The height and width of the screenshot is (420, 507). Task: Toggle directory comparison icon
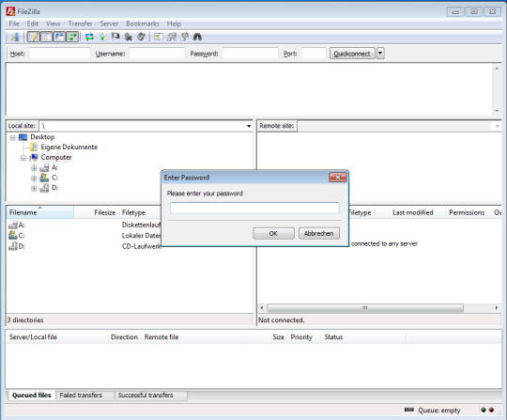click(x=172, y=37)
